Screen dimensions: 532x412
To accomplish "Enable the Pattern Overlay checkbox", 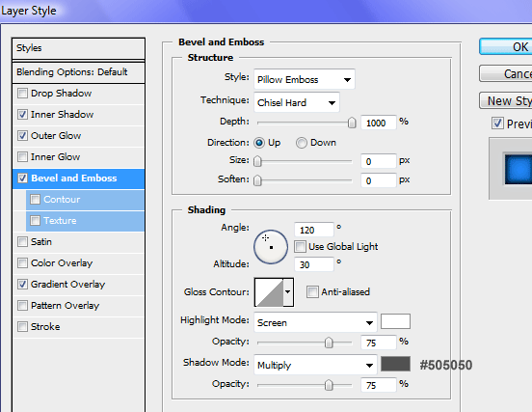I will click(22, 305).
